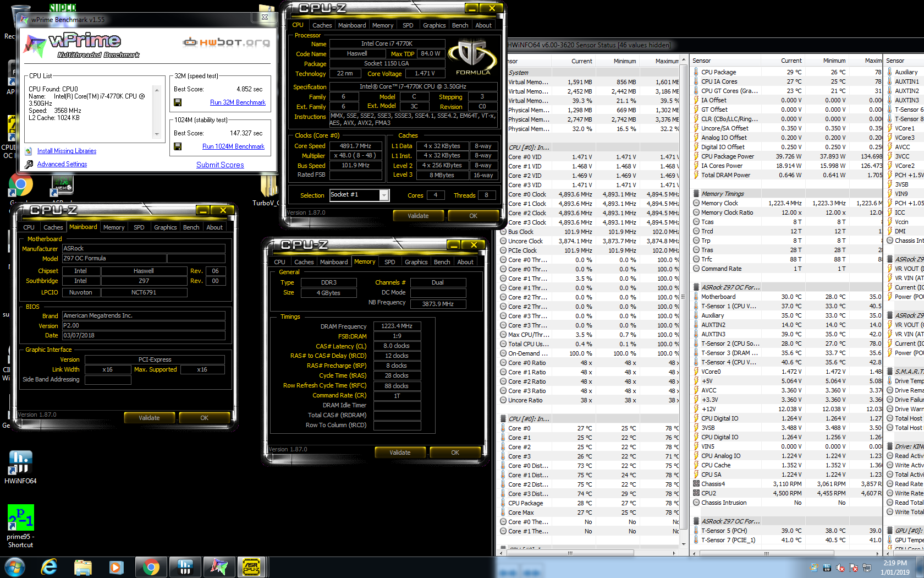Click the network tray icon
This screenshot has width=924, height=578.
click(867, 568)
